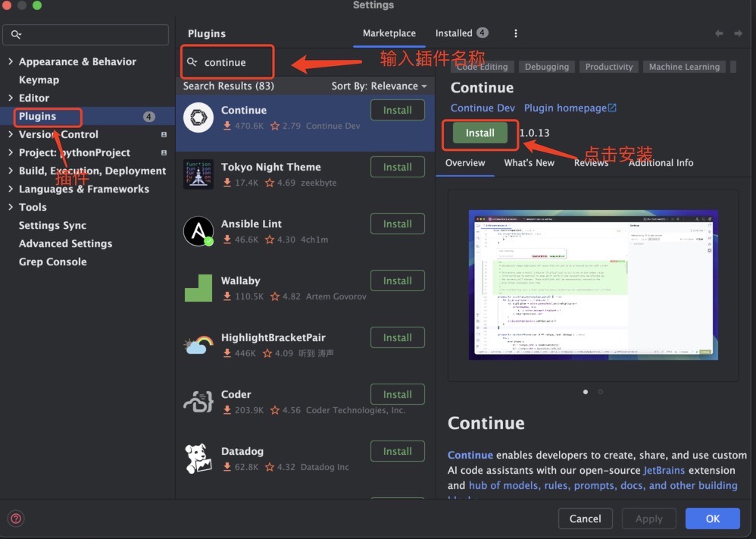Install the Wallaby plugin
This screenshot has height=539, width=756.
coord(397,280)
